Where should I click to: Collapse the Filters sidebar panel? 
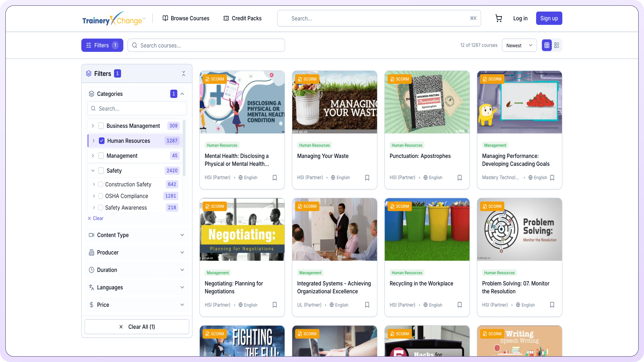coord(184,73)
